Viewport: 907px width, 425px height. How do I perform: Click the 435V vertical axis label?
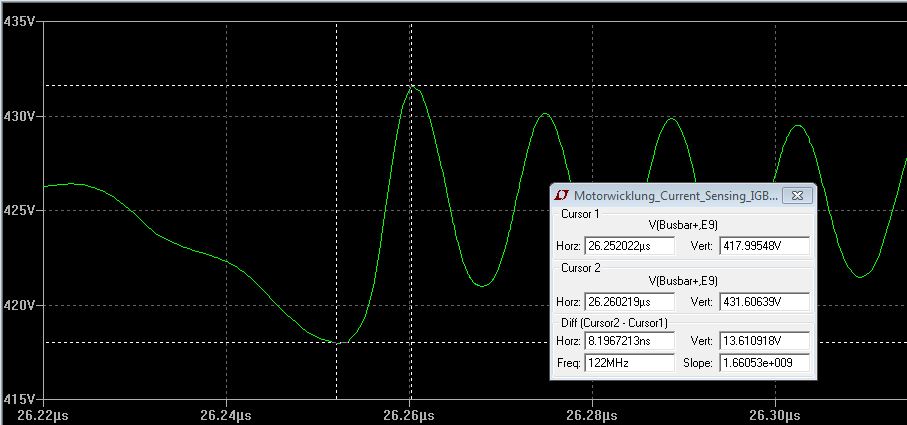pos(19,21)
